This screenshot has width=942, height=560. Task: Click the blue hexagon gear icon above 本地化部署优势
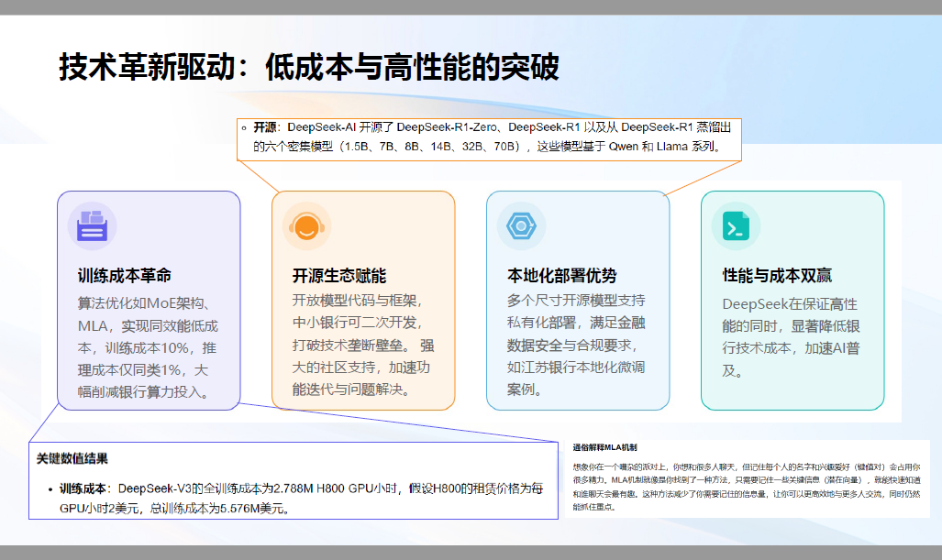[521, 226]
